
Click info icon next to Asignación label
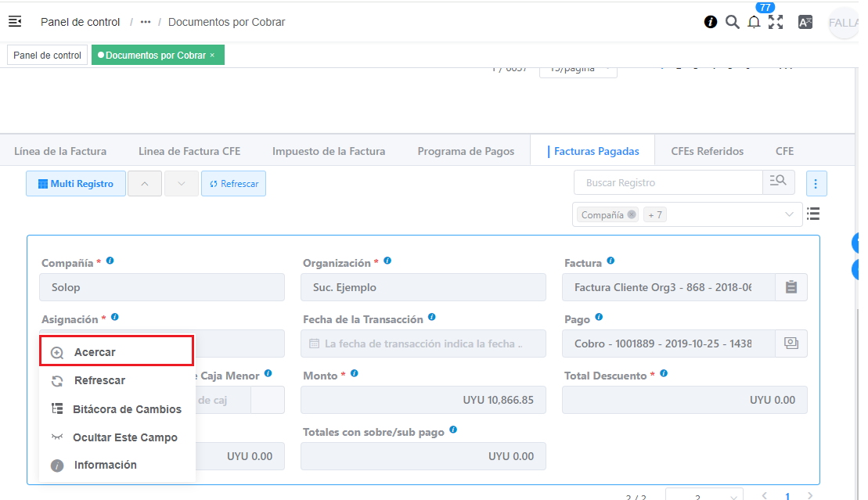[x=114, y=317]
